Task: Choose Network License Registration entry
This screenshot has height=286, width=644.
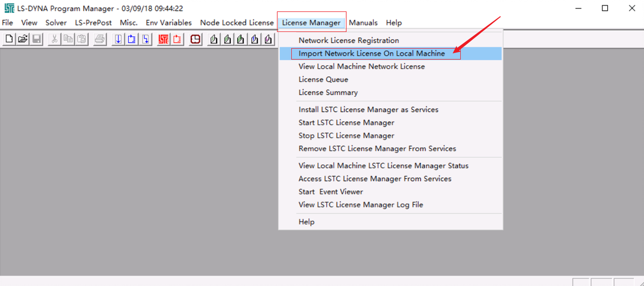Action: (x=348, y=41)
